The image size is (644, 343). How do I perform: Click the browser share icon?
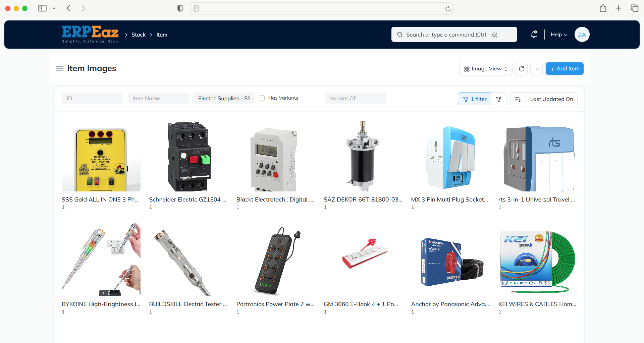pyautogui.click(x=603, y=8)
